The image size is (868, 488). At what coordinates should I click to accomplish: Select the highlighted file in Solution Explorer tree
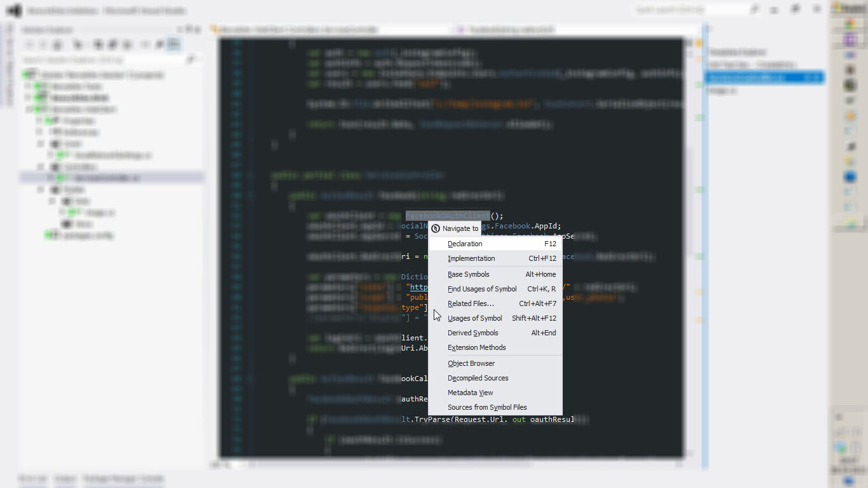tap(105, 178)
